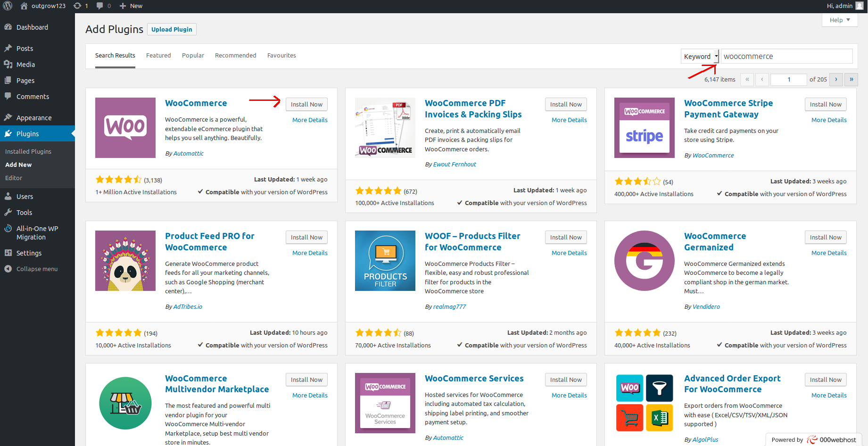Click the current page number field
The image size is (868, 446).
click(x=788, y=79)
